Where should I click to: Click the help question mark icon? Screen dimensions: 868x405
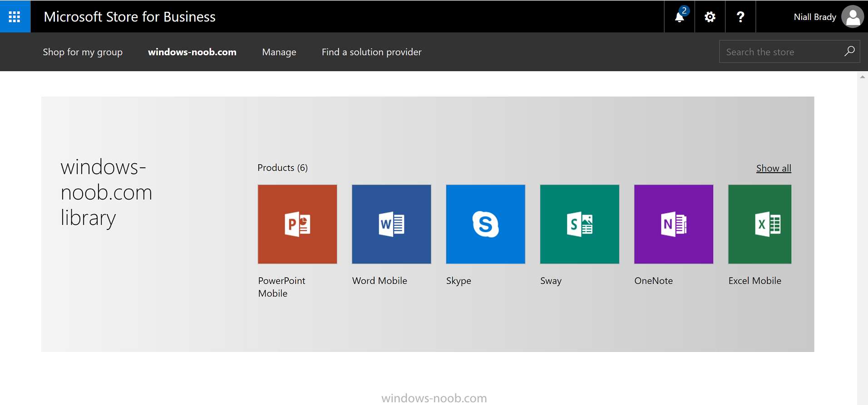pyautogui.click(x=740, y=17)
